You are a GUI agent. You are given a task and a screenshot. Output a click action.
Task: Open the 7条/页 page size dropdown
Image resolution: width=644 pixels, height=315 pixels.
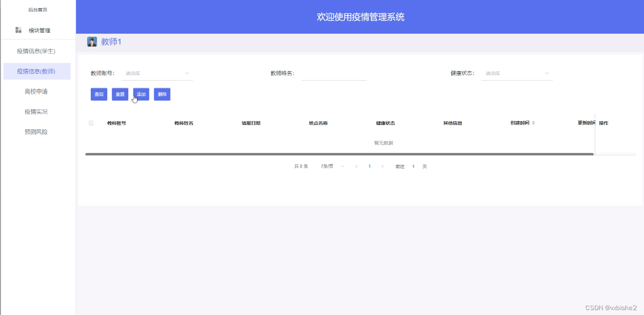(332, 167)
